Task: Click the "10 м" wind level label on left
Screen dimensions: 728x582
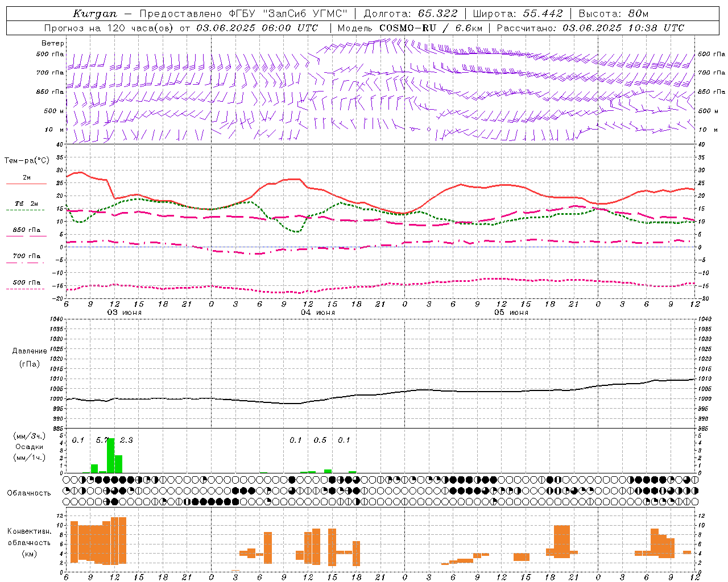Action: [x=55, y=130]
